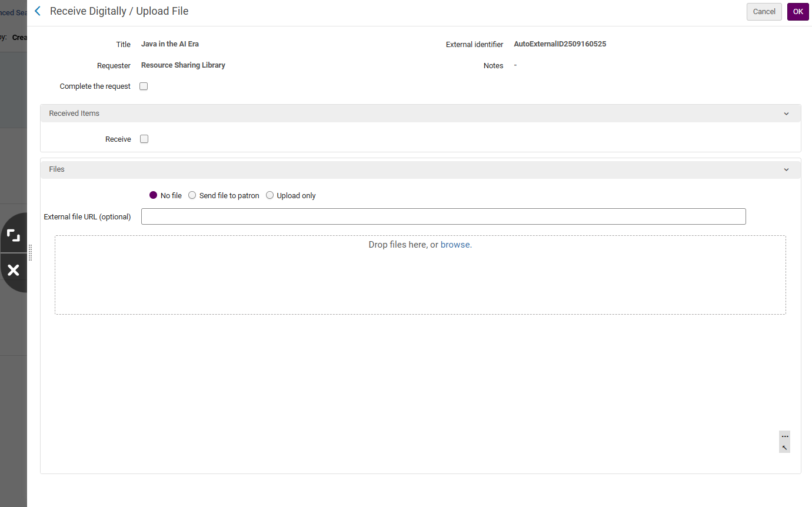Open the browse link for files
Viewport: 812px width, 507px height.
click(x=455, y=245)
